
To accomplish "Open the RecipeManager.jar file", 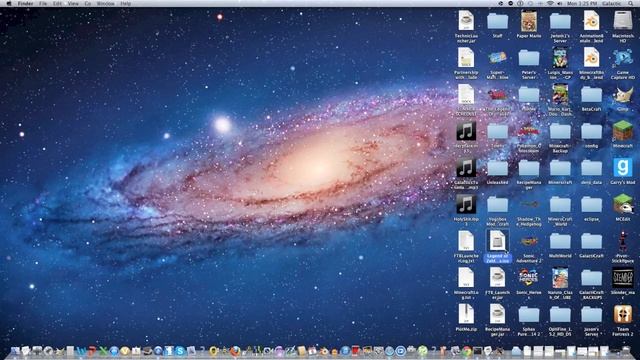I will [x=497, y=314].
